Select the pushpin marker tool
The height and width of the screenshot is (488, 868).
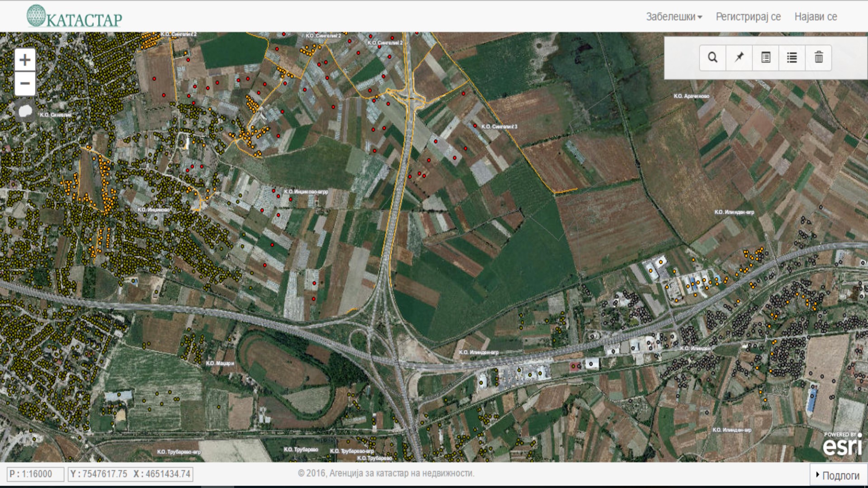coord(739,58)
